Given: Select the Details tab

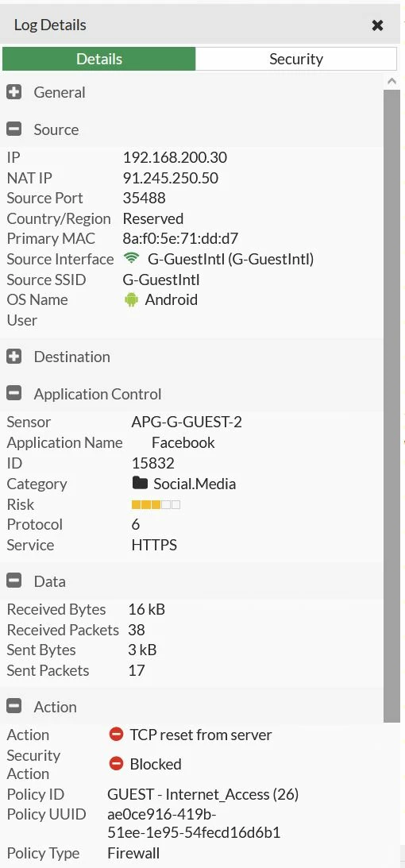Looking at the screenshot, I should (x=99, y=59).
